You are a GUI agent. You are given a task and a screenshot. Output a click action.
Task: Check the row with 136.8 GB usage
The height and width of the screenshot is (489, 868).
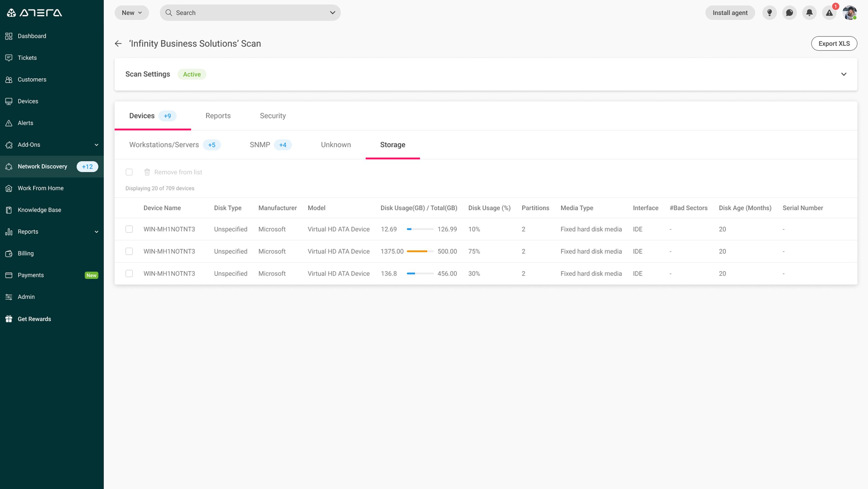tap(129, 273)
